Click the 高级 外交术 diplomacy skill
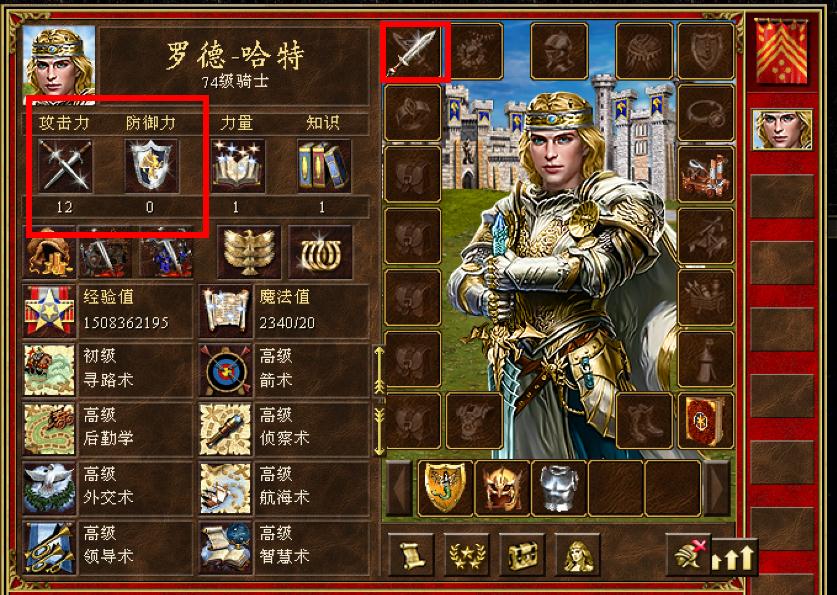This screenshot has width=837, height=595. coord(107,488)
